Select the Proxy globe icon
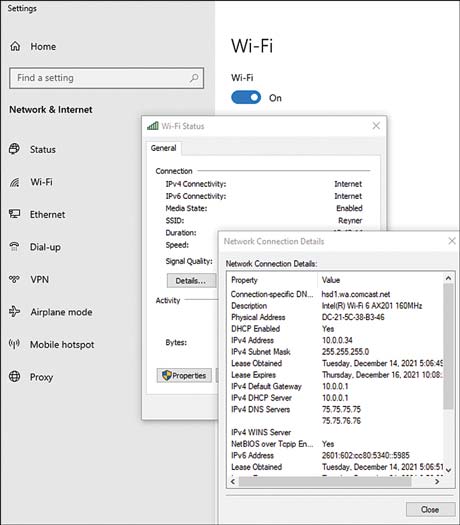This screenshot has width=460, height=525. (14, 376)
